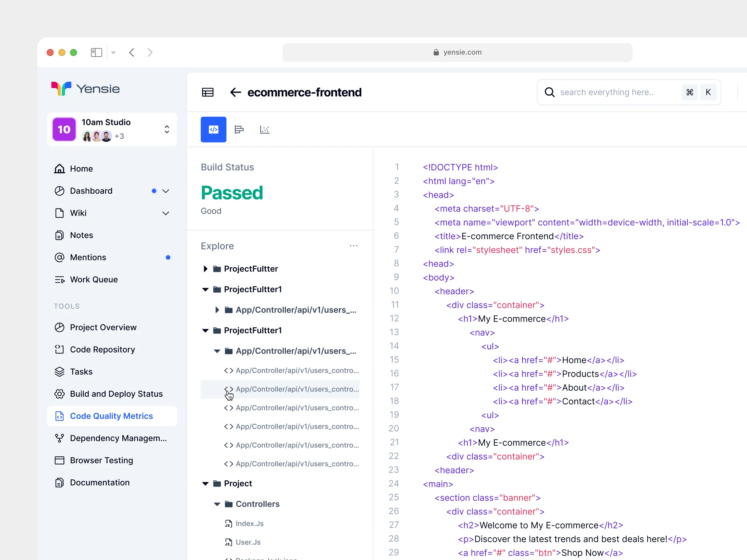The width and height of the screenshot is (747, 560).
Task: Open the 10am Studio workspace switcher
Action: (x=167, y=129)
